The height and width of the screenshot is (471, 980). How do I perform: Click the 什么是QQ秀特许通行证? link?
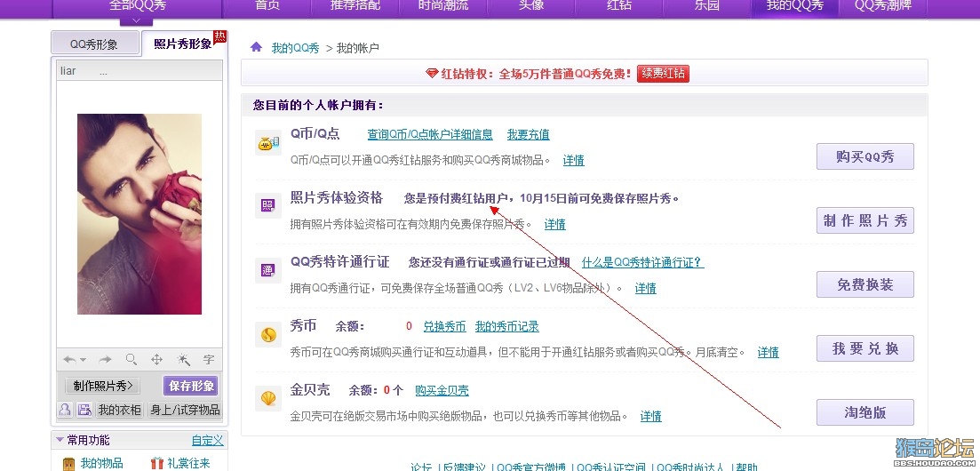coord(642,263)
